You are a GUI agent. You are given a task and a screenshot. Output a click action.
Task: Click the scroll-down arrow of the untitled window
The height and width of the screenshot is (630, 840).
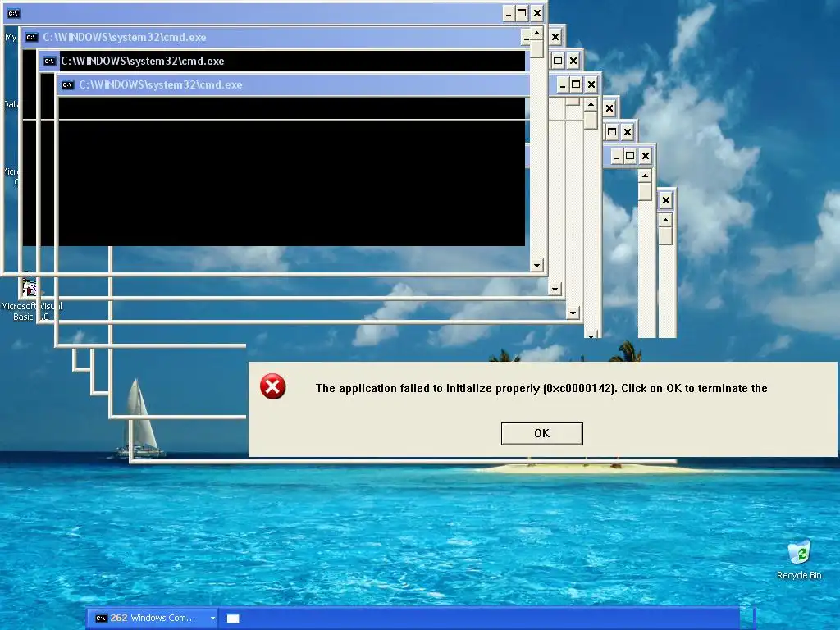click(536, 265)
